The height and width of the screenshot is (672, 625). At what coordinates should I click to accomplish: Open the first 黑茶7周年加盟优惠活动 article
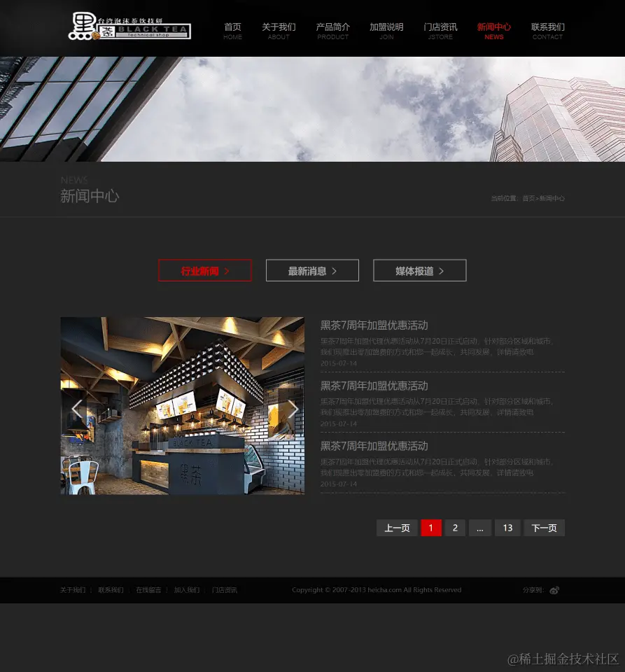pyautogui.click(x=374, y=325)
